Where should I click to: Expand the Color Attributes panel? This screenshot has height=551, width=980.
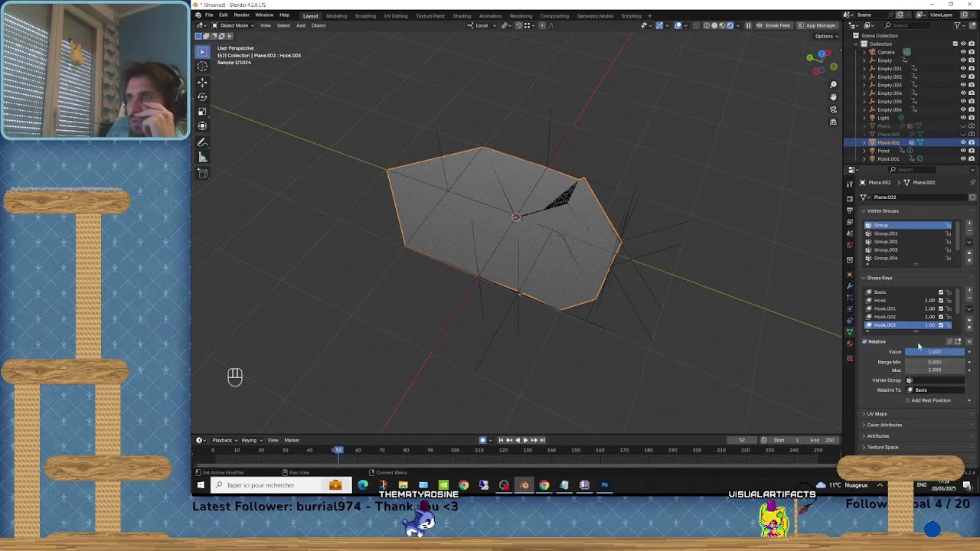pyautogui.click(x=884, y=425)
